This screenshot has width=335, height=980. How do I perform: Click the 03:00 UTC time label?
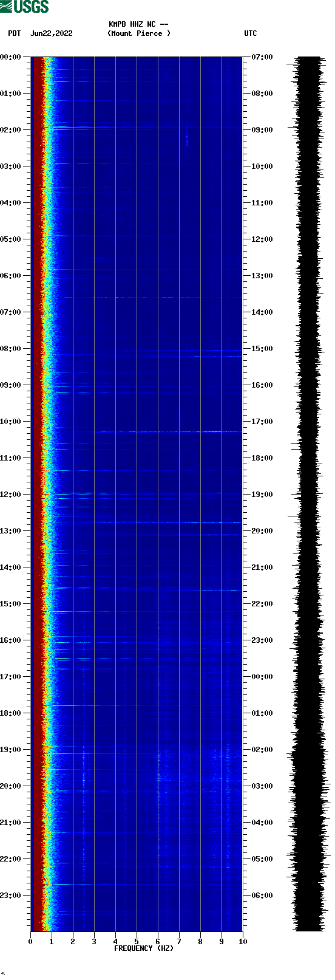262,786
